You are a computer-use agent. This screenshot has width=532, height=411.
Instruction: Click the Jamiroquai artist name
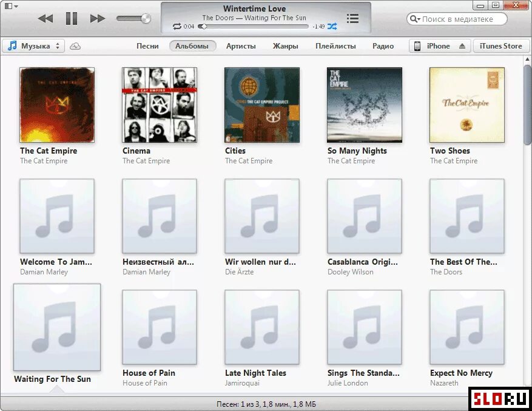tap(242, 383)
